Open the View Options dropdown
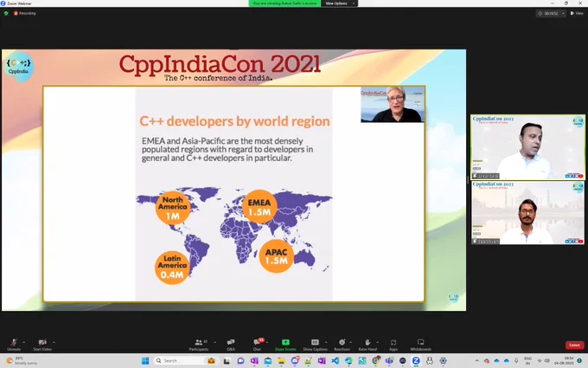The height and width of the screenshot is (368, 588). 339,3
